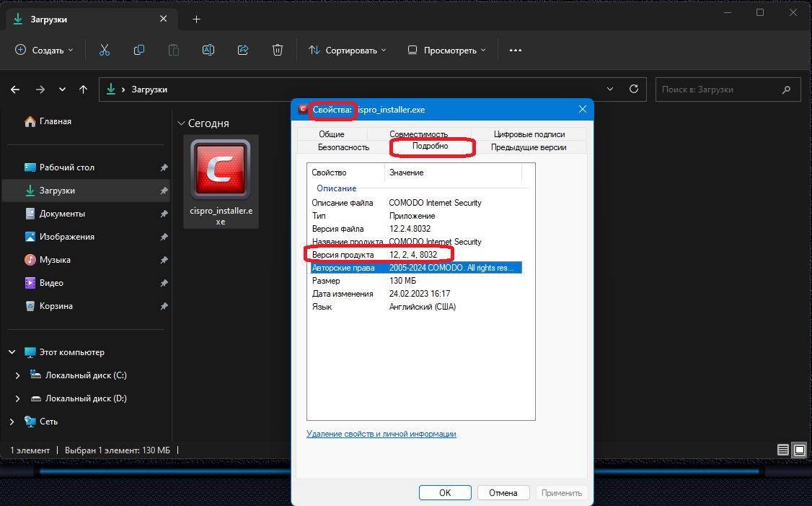
Task: Select the Дата изменения row
Action: pyautogui.click(x=416, y=294)
